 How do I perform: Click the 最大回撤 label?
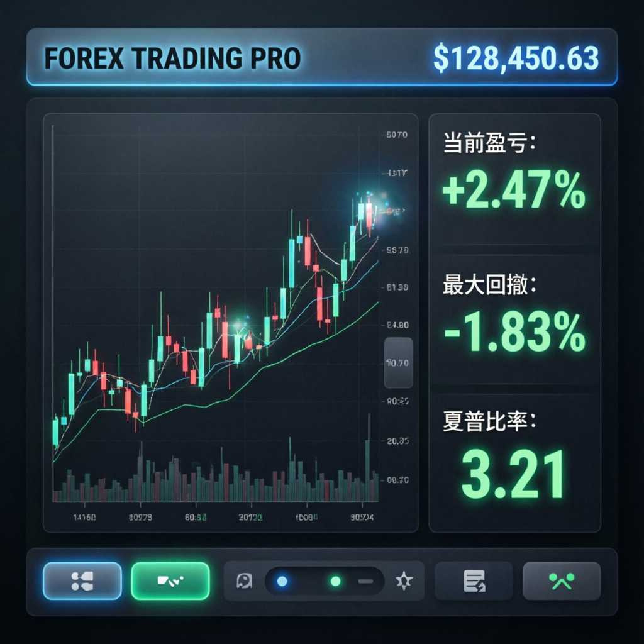coord(489,285)
